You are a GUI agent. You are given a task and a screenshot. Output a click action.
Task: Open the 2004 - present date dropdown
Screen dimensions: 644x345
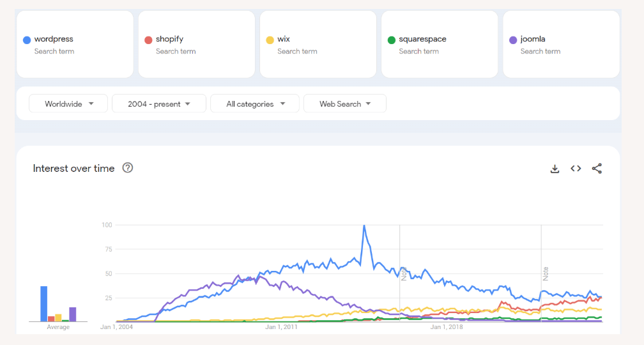click(159, 103)
